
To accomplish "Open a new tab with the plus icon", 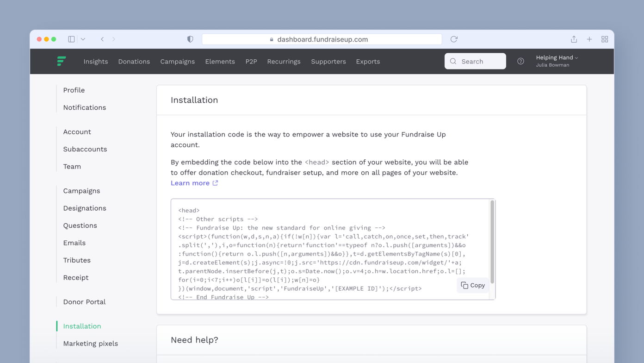I will [x=589, y=39].
